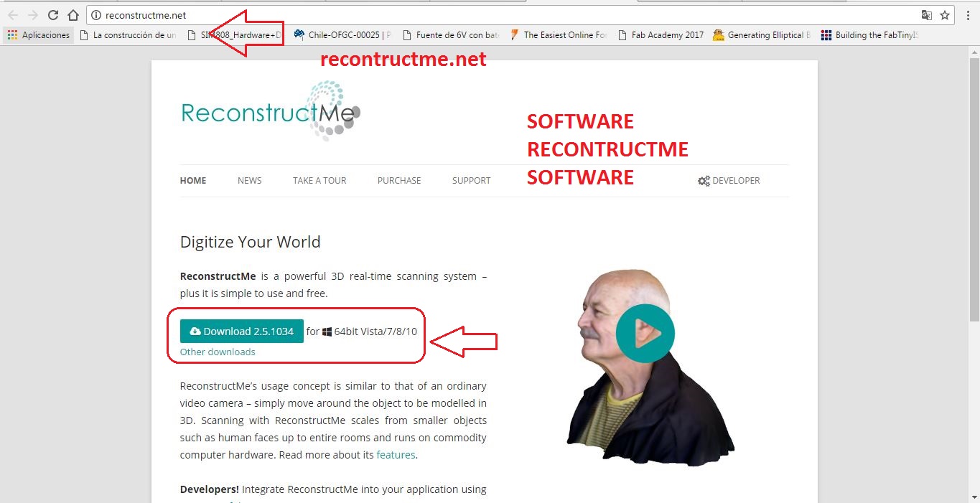Open Fab Academy 2017 bookmark

(x=661, y=35)
